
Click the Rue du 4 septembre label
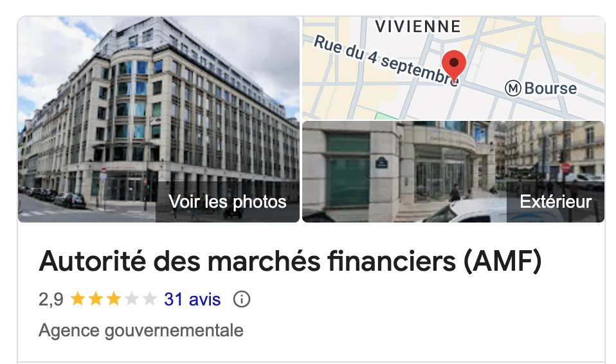coord(386,60)
